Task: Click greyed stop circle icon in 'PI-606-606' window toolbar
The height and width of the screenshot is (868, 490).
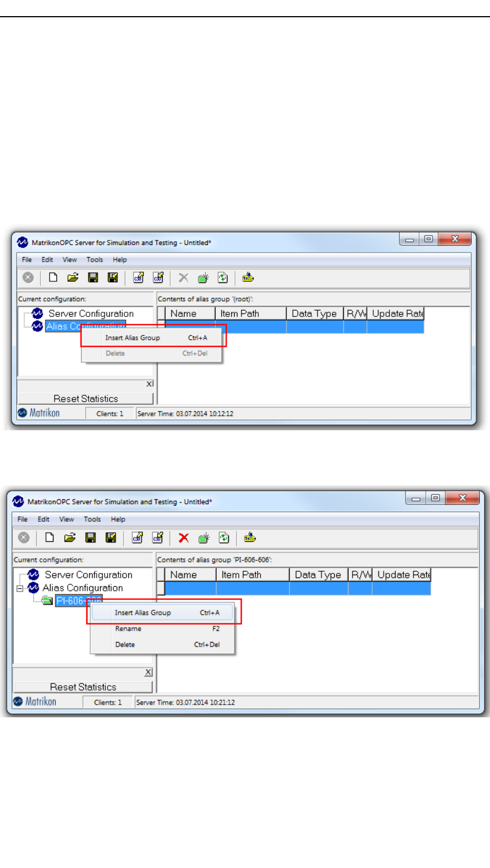Action: click(24, 538)
